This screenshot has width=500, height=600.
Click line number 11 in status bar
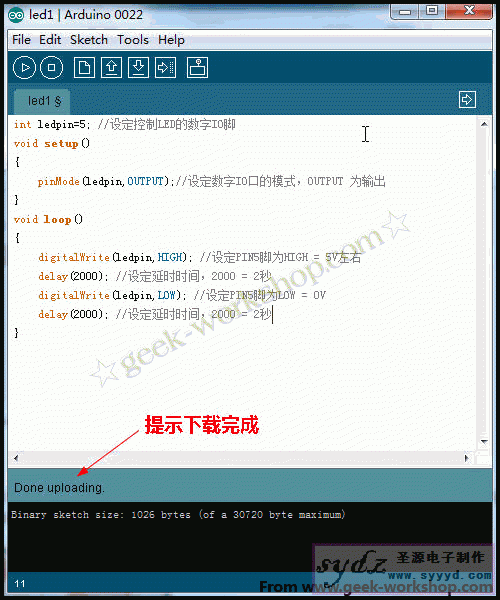[x=20, y=584]
